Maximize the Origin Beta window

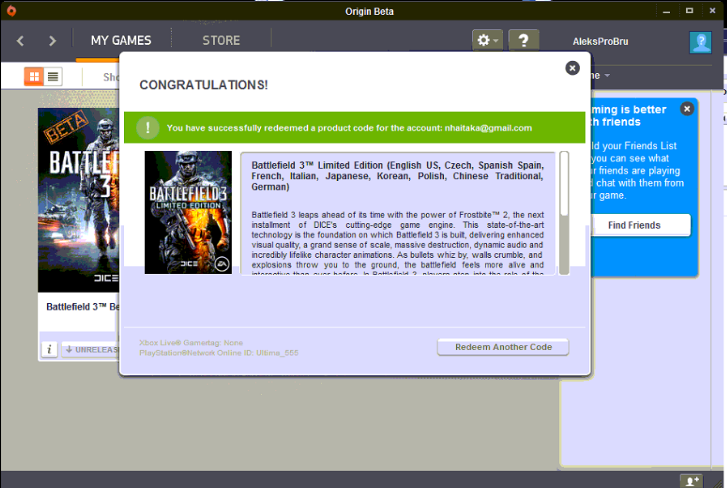click(689, 11)
